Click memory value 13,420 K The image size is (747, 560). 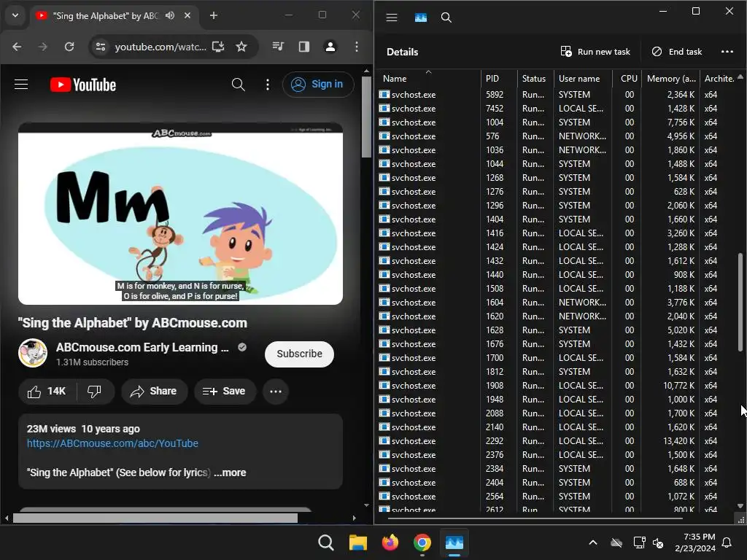coord(679,441)
